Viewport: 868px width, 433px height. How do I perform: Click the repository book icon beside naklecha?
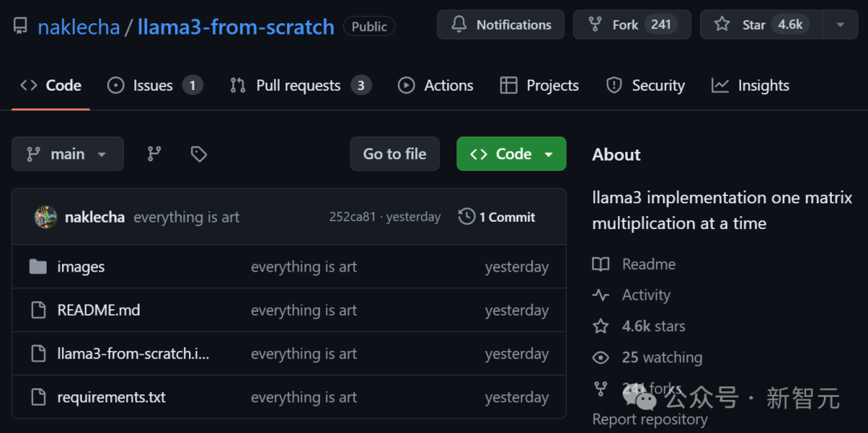tap(20, 26)
